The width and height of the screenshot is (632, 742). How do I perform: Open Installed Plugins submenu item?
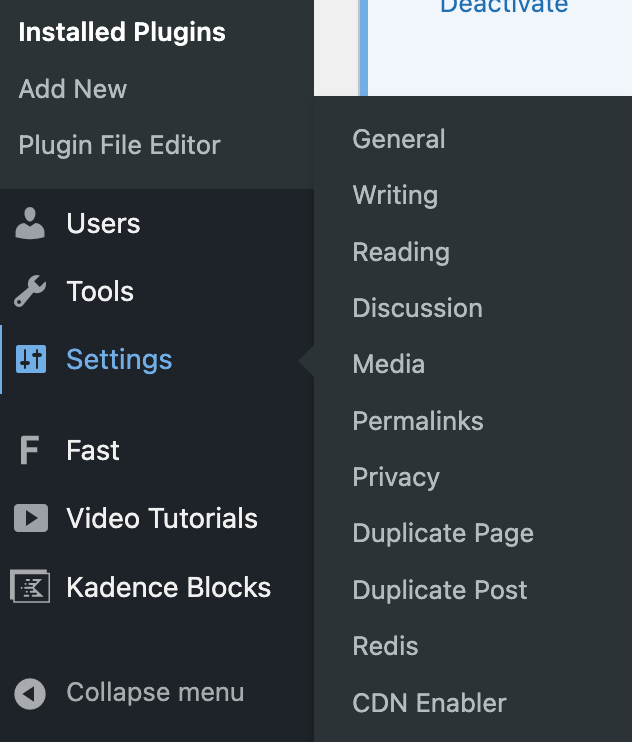pos(122,32)
